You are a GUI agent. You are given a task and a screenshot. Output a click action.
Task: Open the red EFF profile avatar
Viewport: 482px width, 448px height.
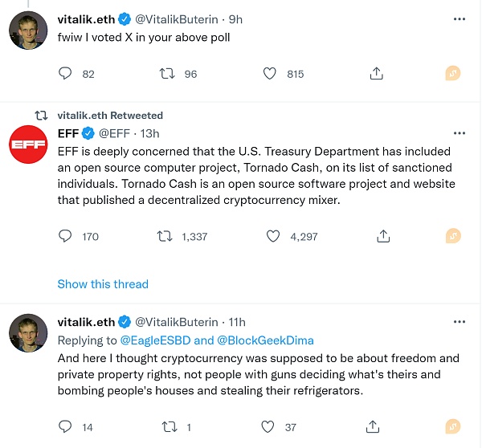coord(28,146)
